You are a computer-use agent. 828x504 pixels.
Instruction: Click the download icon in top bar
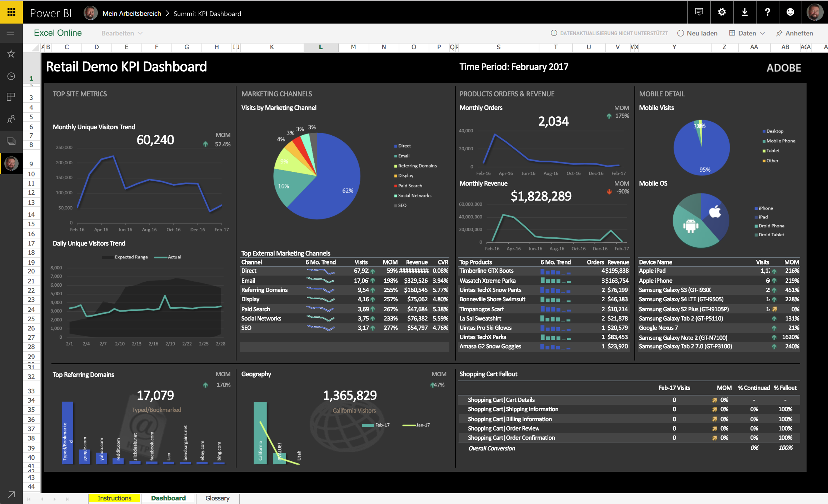743,11
